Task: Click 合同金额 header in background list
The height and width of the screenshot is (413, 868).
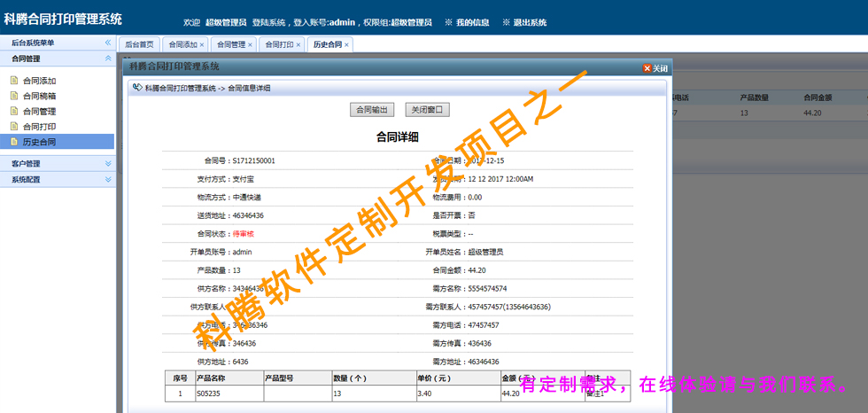Action: (x=818, y=98)
